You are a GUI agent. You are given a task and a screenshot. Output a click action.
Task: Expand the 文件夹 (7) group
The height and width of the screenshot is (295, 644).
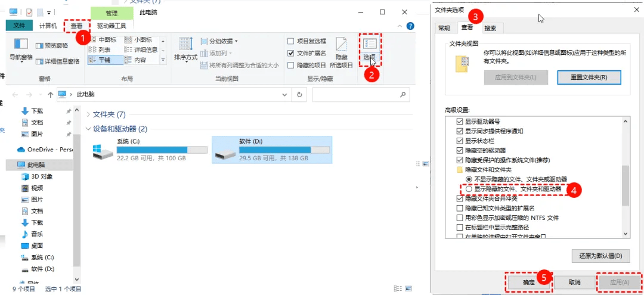point(88,114)
